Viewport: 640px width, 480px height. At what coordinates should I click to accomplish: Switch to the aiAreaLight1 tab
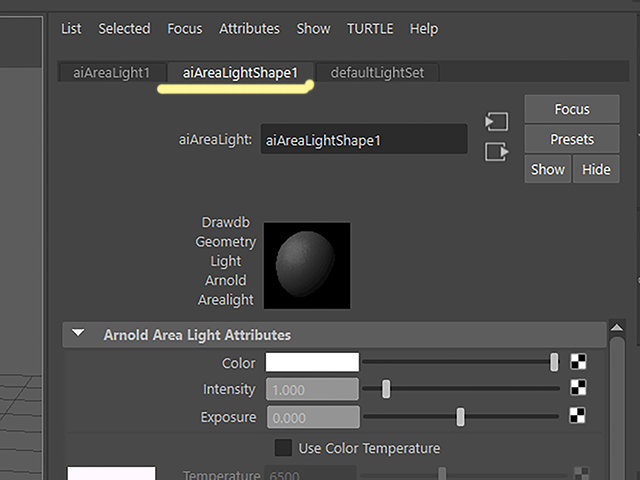tap(112, 73)
